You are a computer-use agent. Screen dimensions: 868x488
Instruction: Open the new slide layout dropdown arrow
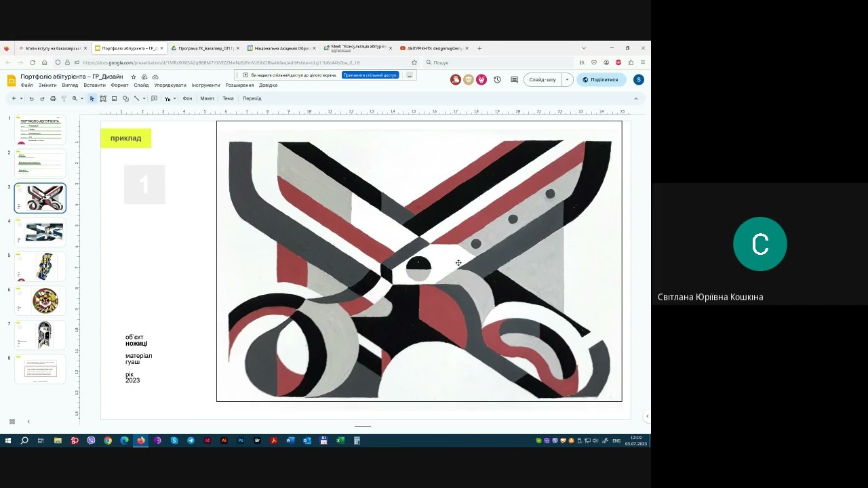(x=20, y=98)
